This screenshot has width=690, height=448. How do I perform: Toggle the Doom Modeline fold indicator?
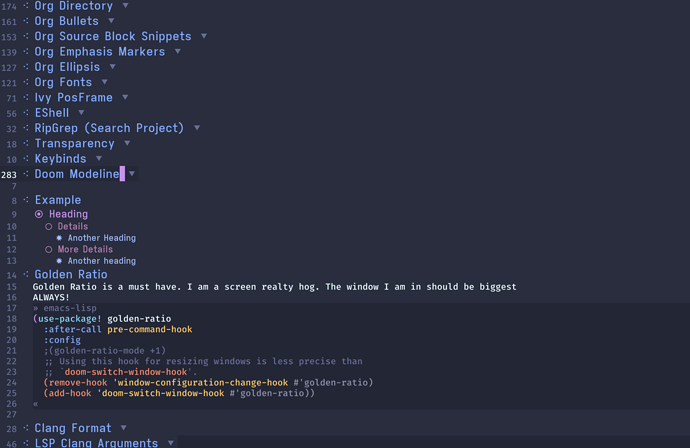pos(132,174)
